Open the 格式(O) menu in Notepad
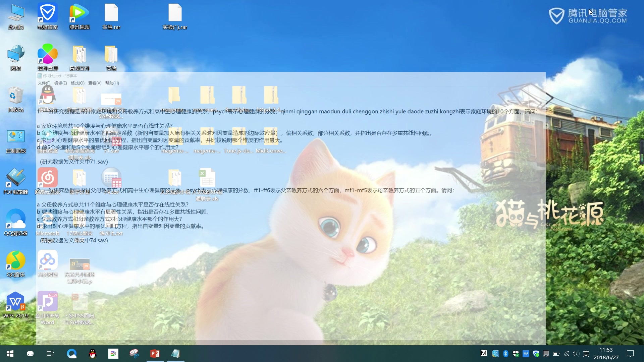644x362 pixels. pos(77,83)
